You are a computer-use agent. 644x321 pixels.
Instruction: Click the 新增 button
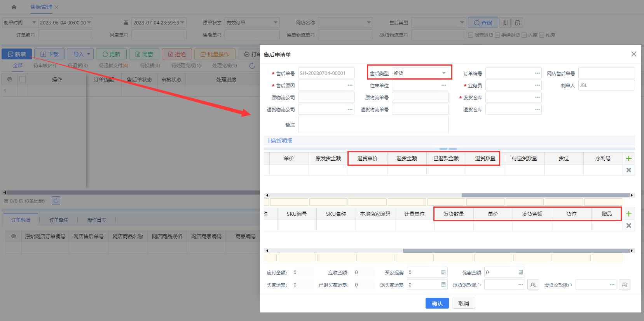[17, 54]
